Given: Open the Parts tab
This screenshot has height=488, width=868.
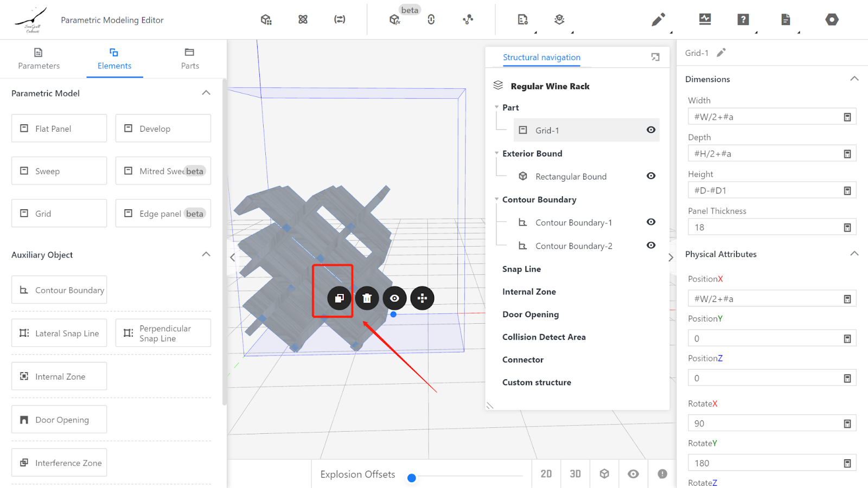Looking at the screenshot, I should (x=189, y=59).
